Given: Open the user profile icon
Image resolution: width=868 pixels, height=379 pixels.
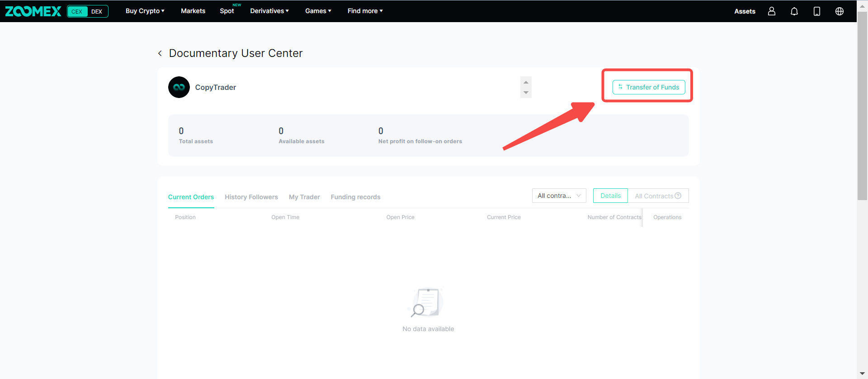Looking at the screenshot, I should pyautogui.click(x=771, y=11).
